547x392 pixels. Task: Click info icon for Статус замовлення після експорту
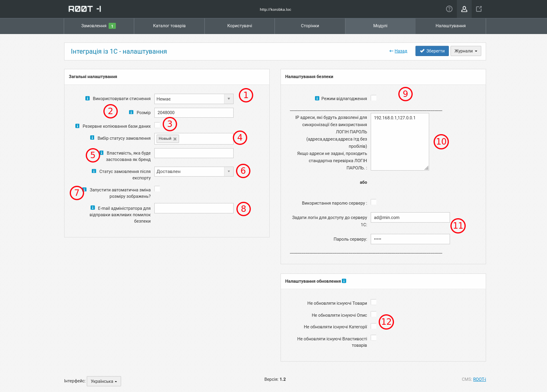[x=94, y=171]
